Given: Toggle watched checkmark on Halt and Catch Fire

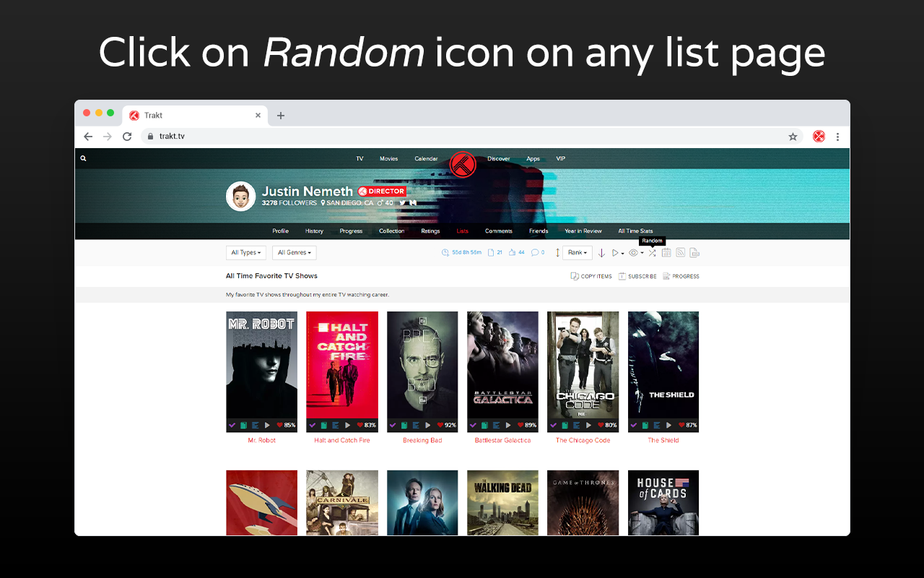Looking at the screenshot, I should point(313,426).
